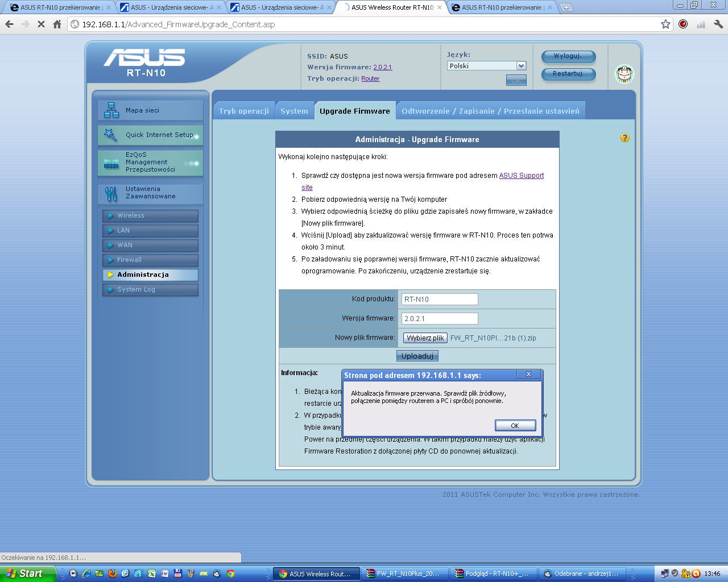Click the ASUS mascot avatar icon
Viewport: 728px width, 582px height.
[624, 74]
